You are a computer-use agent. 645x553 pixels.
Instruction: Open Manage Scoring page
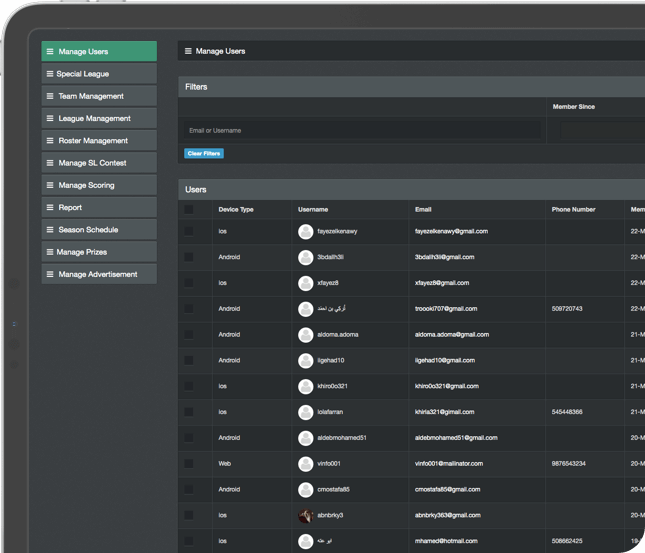(x=99, y=185)
